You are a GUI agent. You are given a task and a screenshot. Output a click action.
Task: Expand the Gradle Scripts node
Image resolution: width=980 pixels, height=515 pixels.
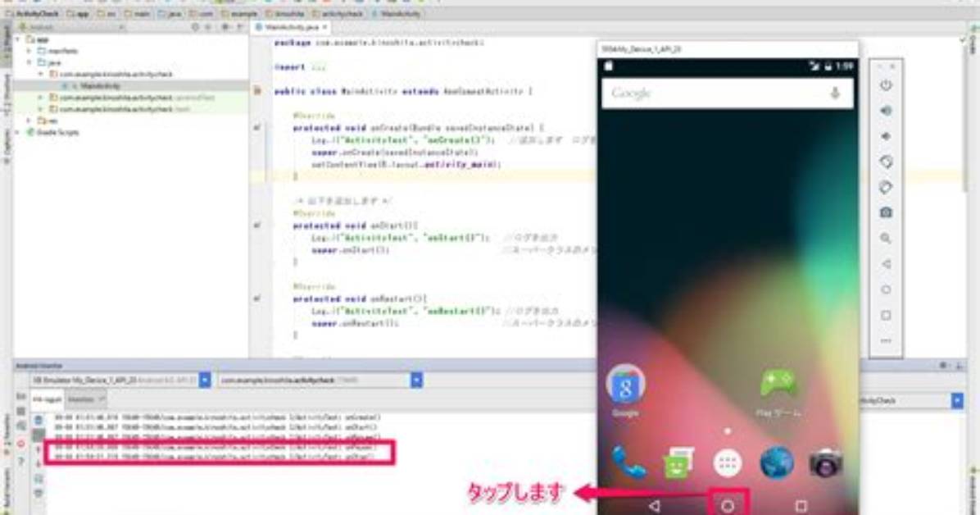[18, 132]
